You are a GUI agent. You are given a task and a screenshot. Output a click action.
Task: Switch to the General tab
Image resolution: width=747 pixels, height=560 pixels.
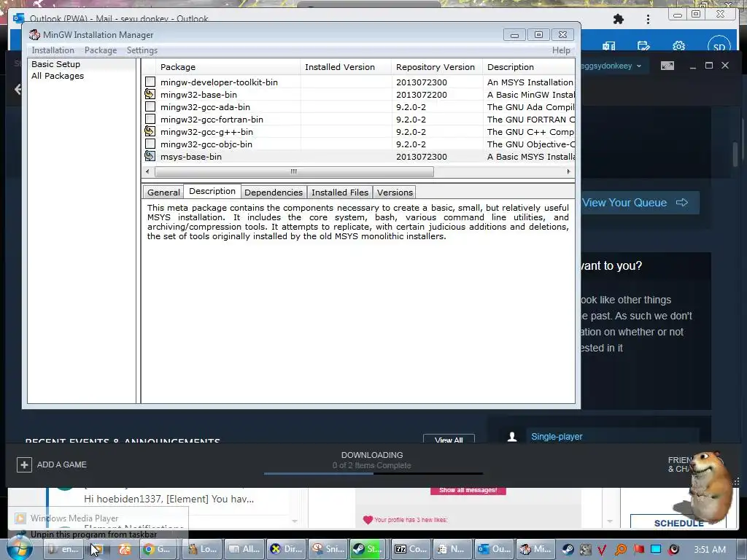163,192
